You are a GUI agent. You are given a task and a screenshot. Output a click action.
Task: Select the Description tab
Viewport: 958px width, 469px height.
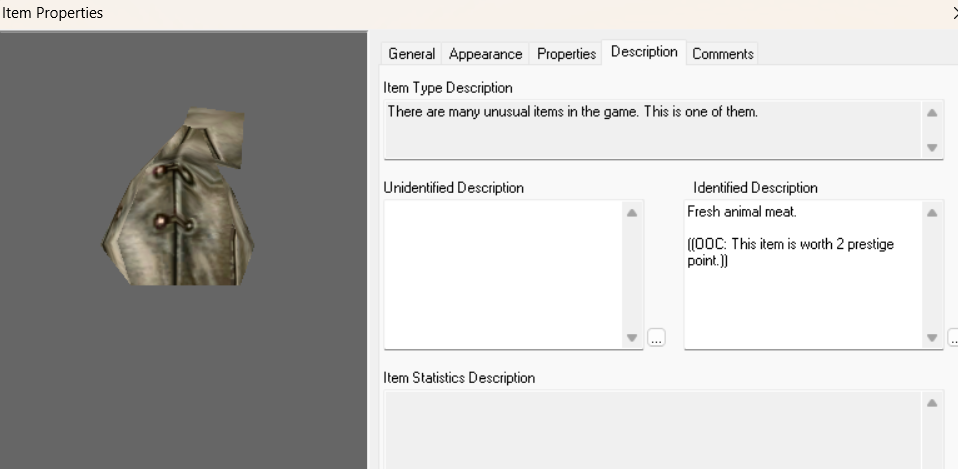[x=644, y=52]
